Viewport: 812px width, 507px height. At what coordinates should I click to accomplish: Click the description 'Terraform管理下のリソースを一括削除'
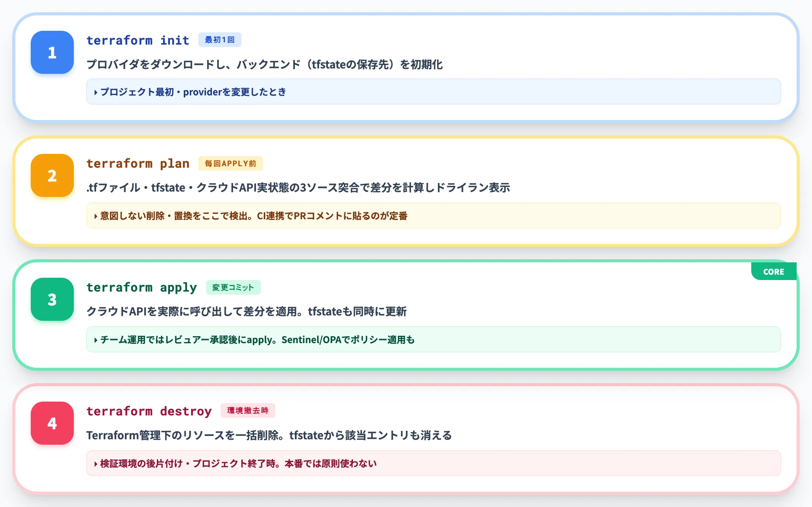click(x=269, y=435)
